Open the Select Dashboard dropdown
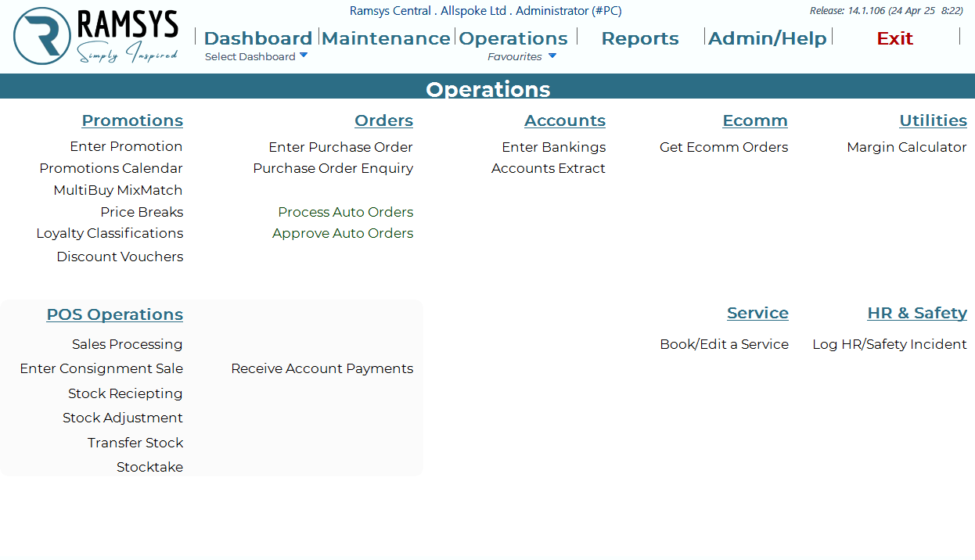Screen dimensions: 975x560 pyautogui.click(x=257, y=56)
